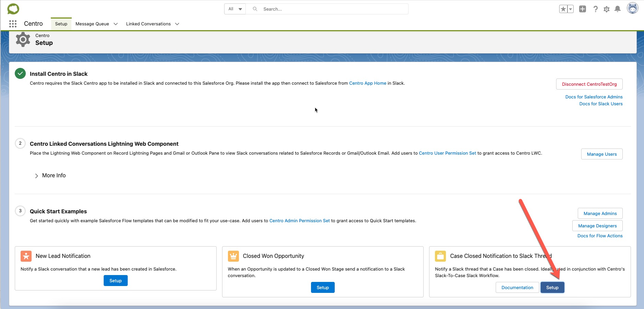Open Docs for Flow Actions link

600,236
